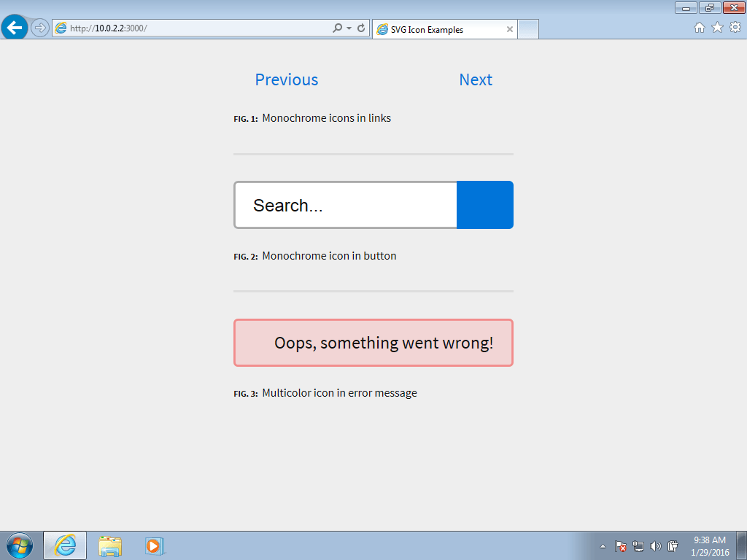Minimize the Internet Explorer window
The image size is (747, 560).
coord(686,7)
